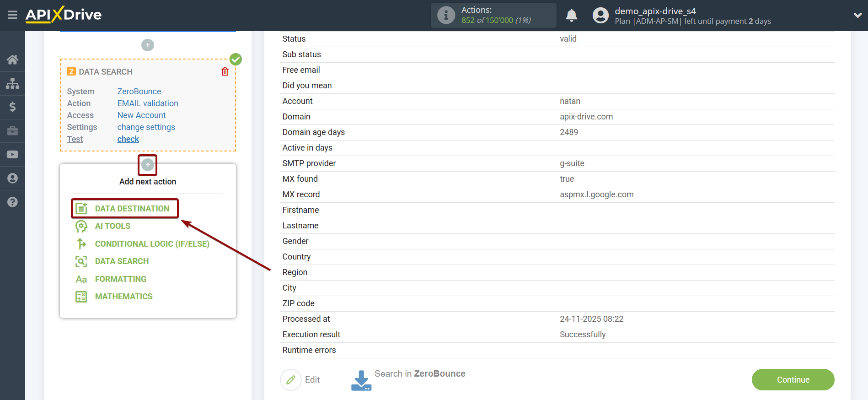Click the check test link
868x400 pixels.
[128, 139]
